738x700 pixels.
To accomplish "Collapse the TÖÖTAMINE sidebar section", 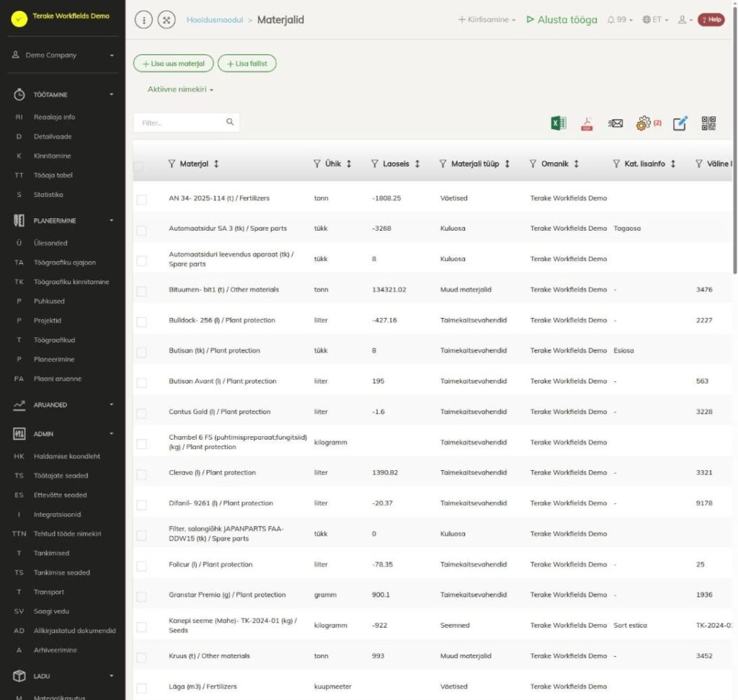I will click(63, 94).
